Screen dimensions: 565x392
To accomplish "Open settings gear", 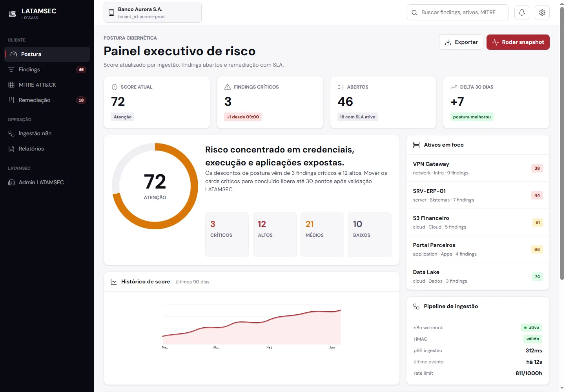I will pyautogui.click(x=542, y=13).
